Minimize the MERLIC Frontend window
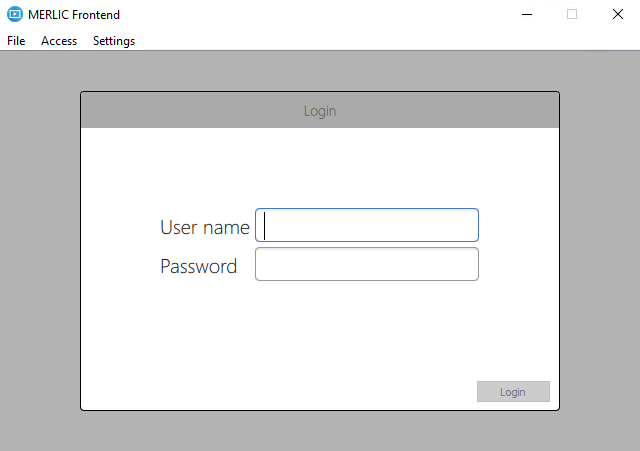Screen dimensions: 640x451 pos(526,14)
